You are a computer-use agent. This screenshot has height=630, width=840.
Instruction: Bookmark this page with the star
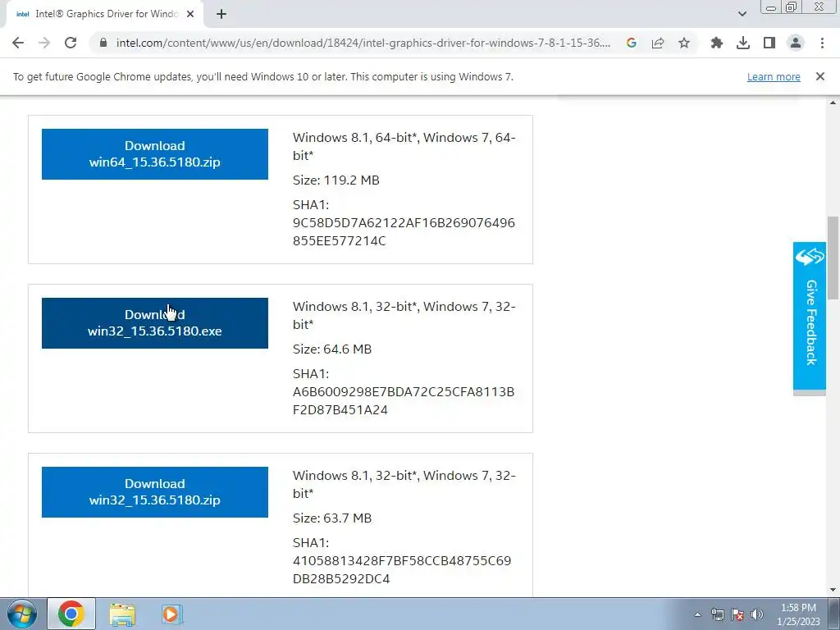684,43
